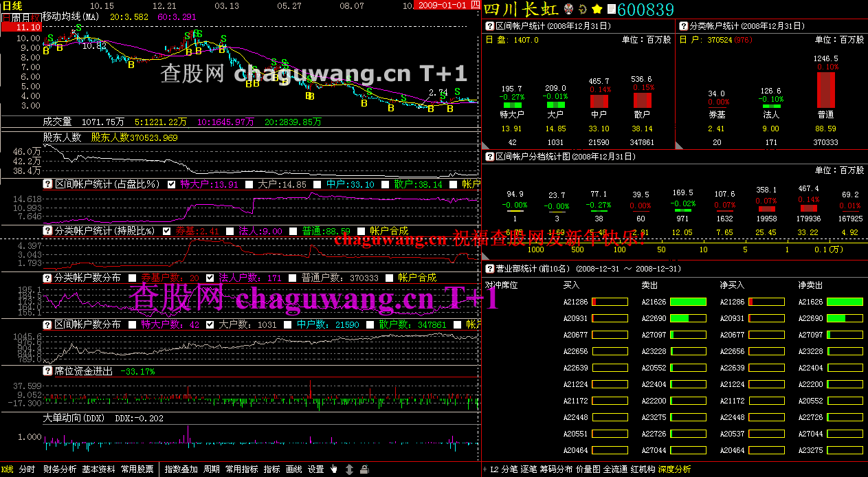Viewport: 868px width, 477px height.
Task: Click green sell bar for seat A21626
Action: coord(688,302)
